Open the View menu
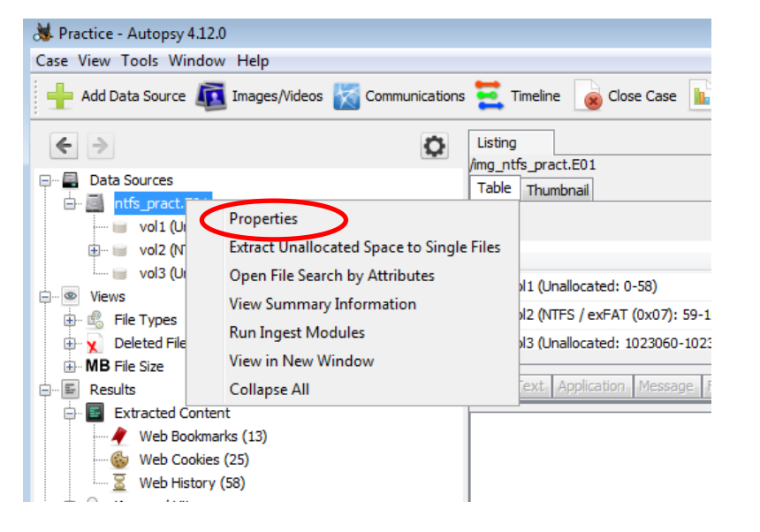 point(94,61)
